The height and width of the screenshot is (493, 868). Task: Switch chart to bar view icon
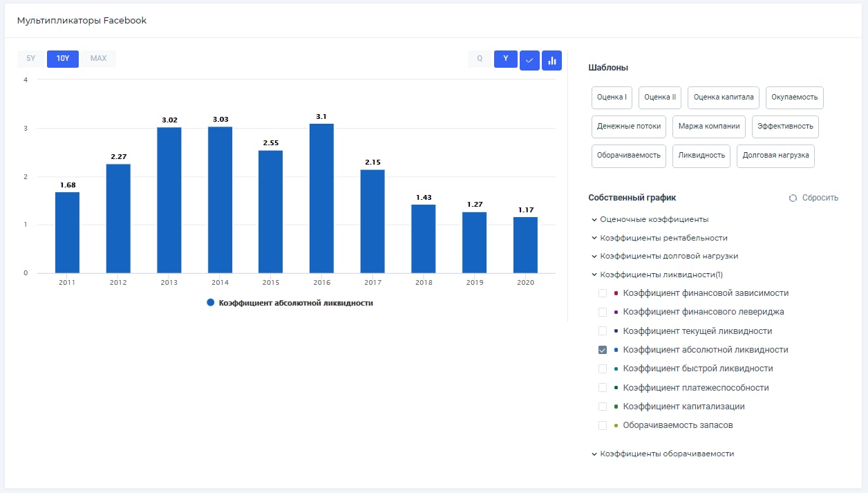[x=552, y=60]
